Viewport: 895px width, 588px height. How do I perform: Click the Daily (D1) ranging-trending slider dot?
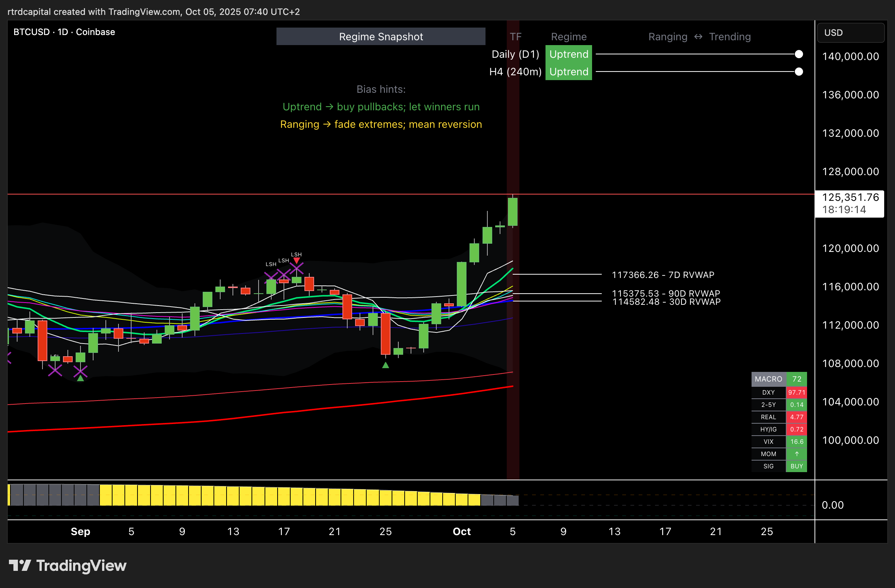click(x=799, y=54)
